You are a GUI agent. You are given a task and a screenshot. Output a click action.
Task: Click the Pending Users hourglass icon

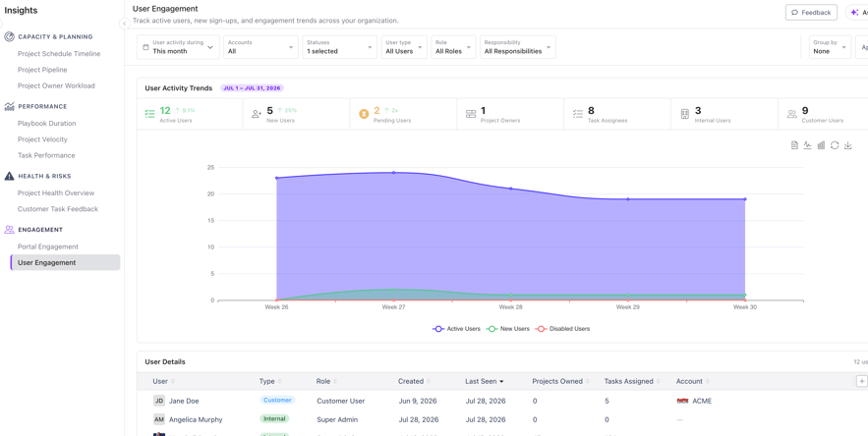364,114
